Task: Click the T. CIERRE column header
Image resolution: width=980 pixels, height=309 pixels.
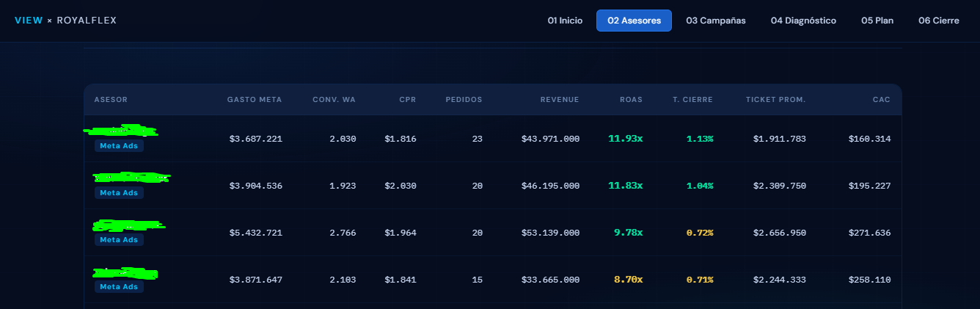Action: 692,100
